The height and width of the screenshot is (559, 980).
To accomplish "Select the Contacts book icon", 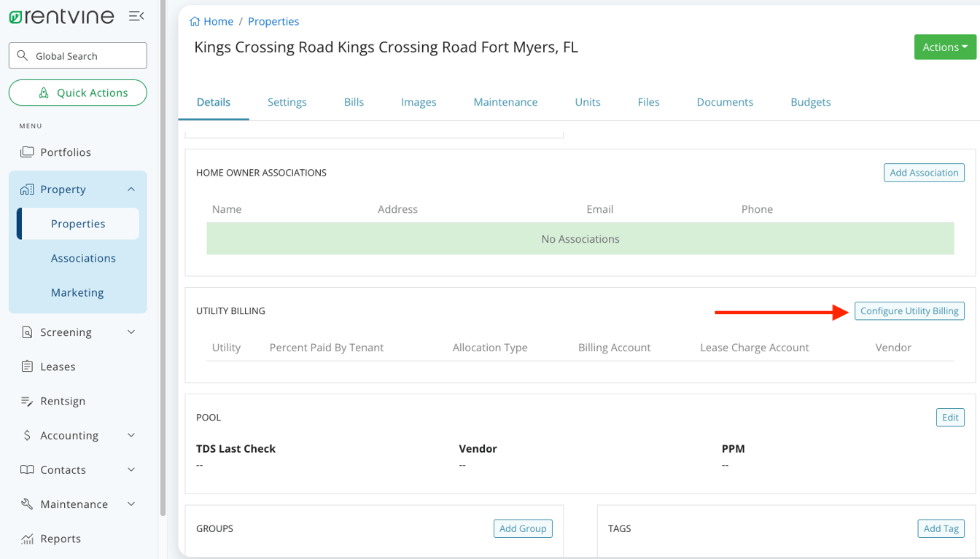I will coord(28,469).
